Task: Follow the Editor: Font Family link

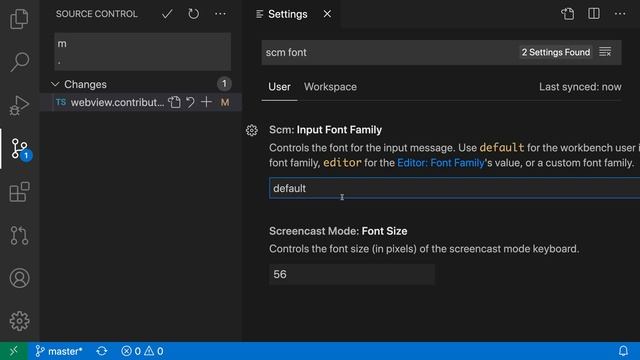Action: point(440,163)
